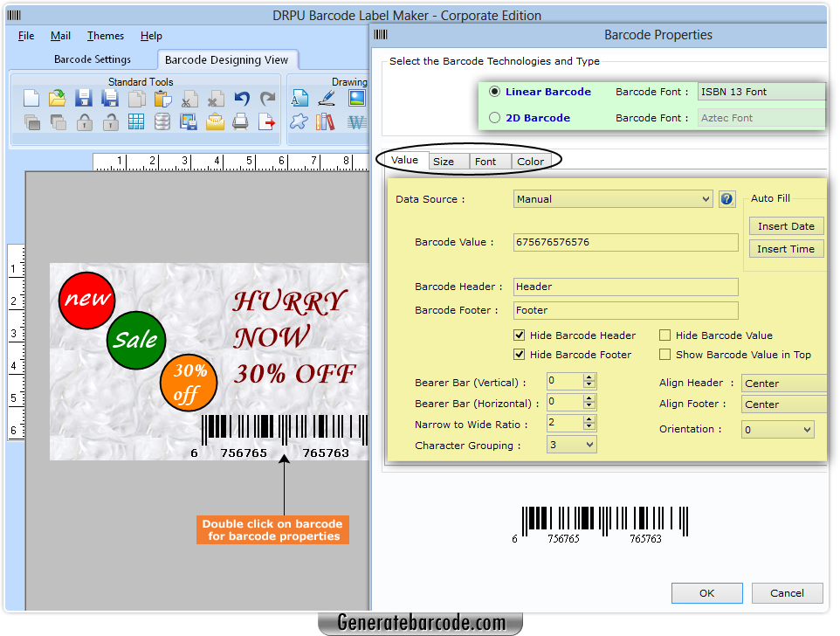Select the Linear Barcode radio button
840x636 pixels.
click(x=494, y=91)
